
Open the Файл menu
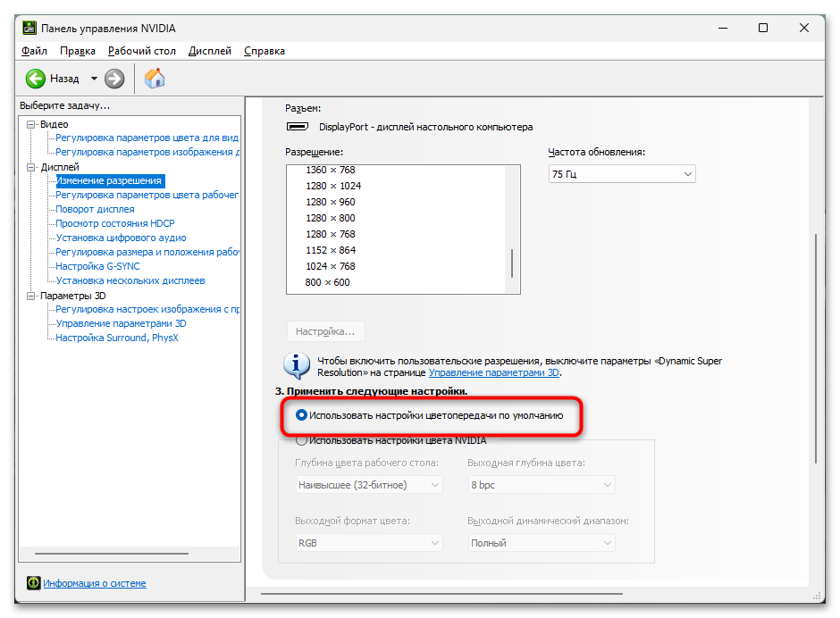click(x=34, y=51)
